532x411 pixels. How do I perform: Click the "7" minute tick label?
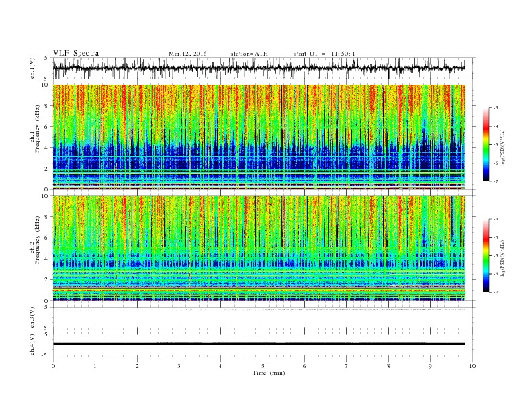347,366
